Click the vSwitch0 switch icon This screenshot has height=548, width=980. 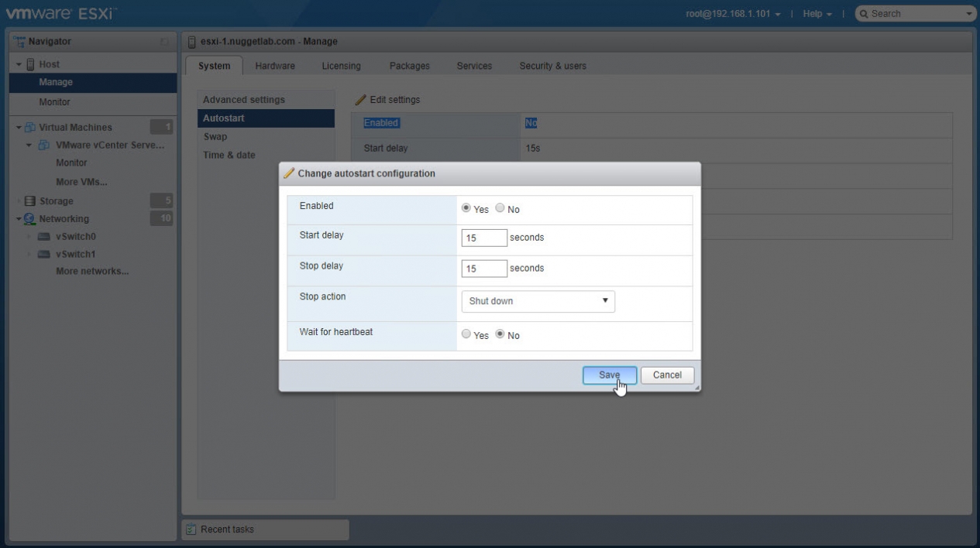pyautogui.click(x=46, y=237)
